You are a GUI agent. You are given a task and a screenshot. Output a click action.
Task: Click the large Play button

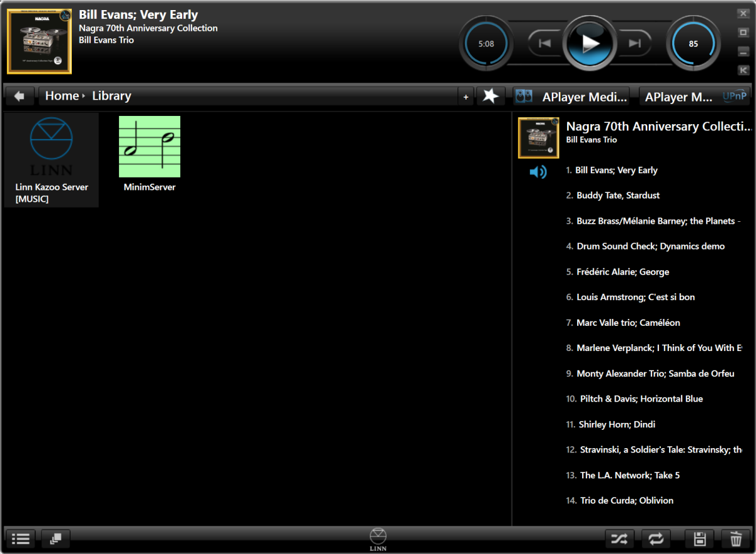(590, 43)
